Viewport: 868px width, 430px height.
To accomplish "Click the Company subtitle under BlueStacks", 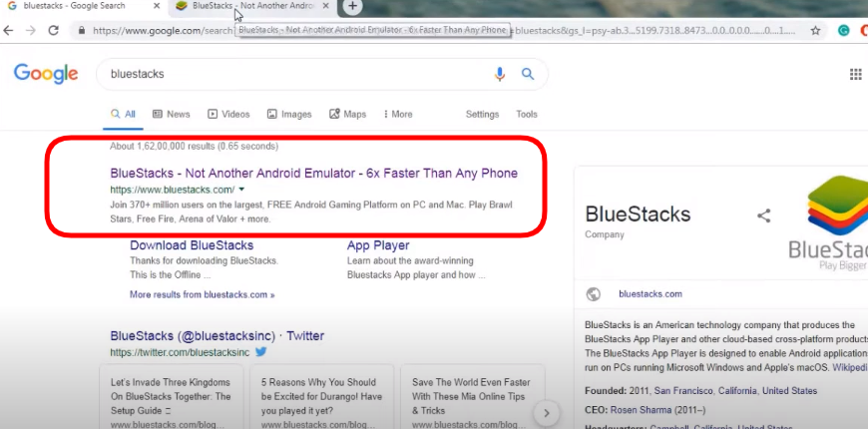I will click(x=605, y=234).
